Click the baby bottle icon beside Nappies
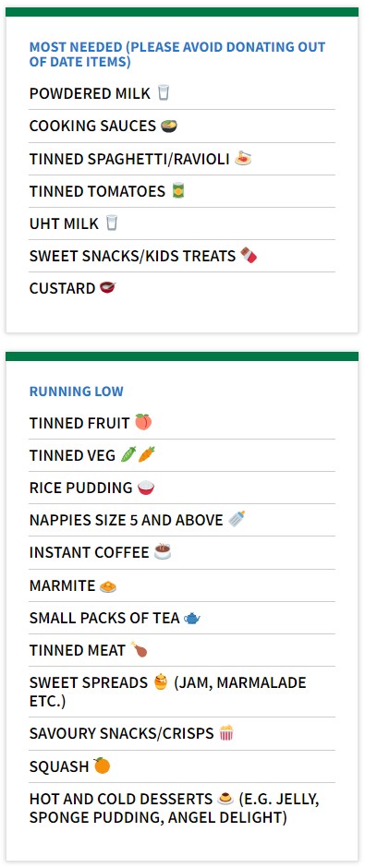Viewport: 365px width, 868px height. (x=237, y=519)
